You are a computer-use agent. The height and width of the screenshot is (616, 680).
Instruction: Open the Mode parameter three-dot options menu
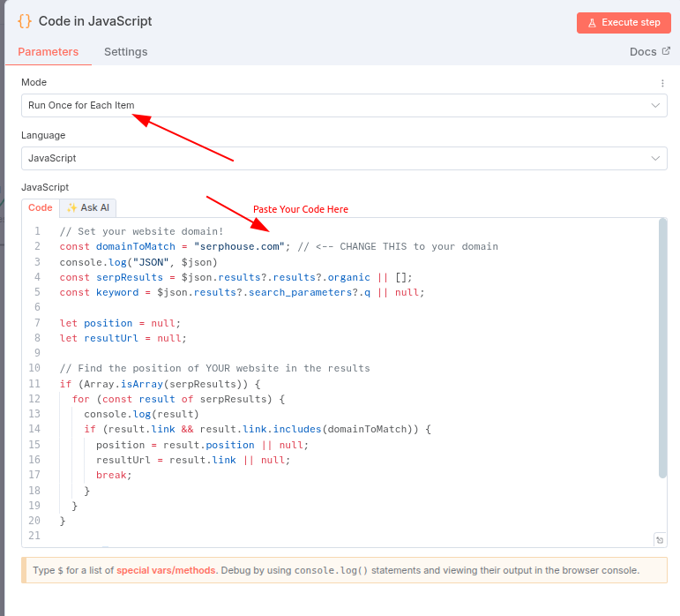(x=662, y=83)
